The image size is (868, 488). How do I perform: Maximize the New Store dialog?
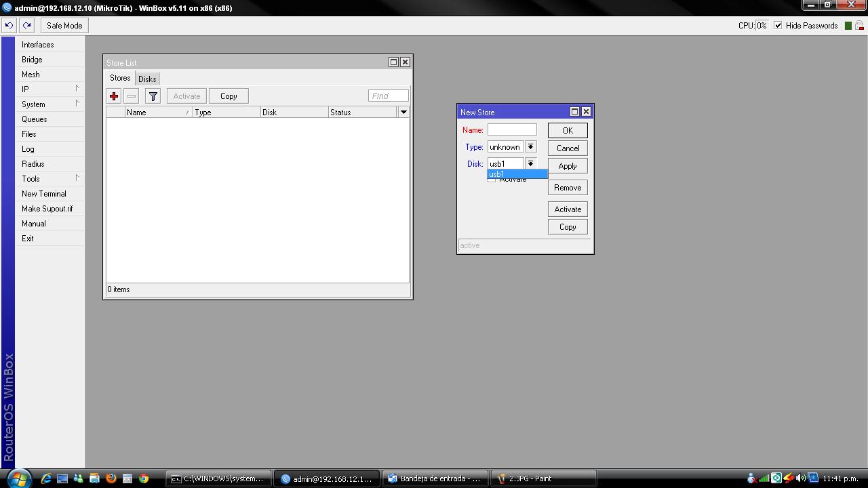pyautogui.click(x=574, y=112)
